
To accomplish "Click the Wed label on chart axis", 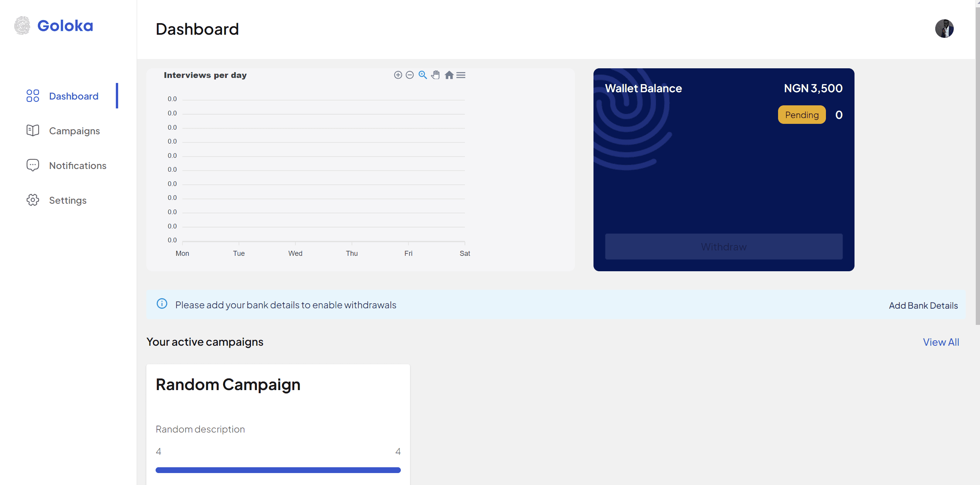I will coord(295,253).
